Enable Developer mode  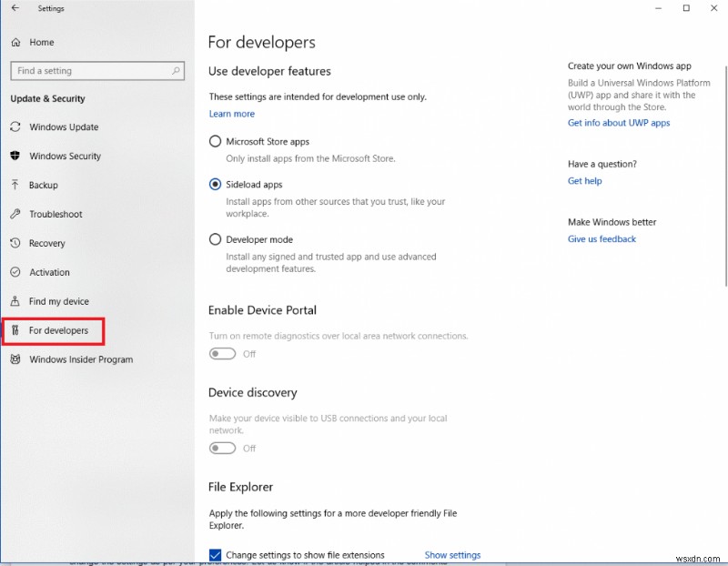[215, 239]
